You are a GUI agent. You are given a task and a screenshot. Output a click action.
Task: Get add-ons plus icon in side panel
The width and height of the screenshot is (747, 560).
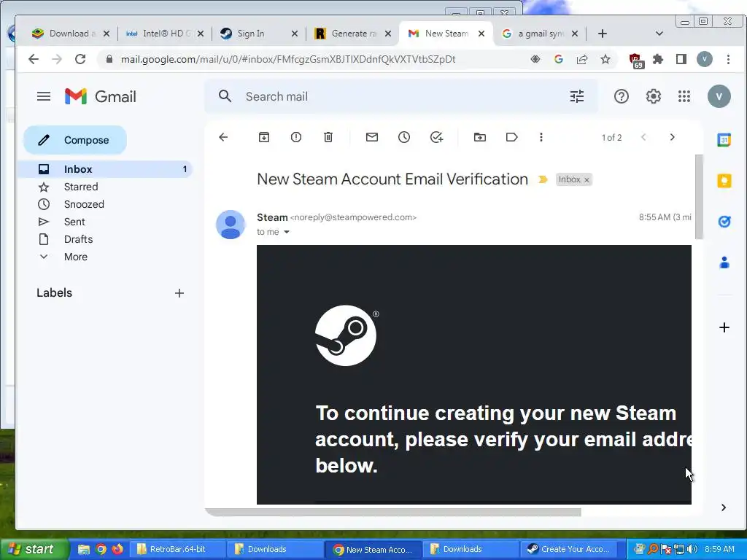724,327
